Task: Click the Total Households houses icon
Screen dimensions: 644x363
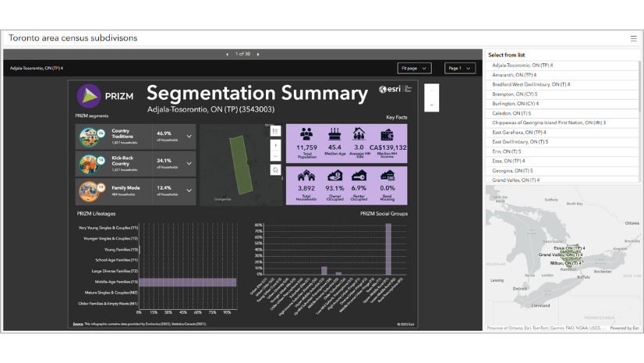Action: (x=306, y=176)
